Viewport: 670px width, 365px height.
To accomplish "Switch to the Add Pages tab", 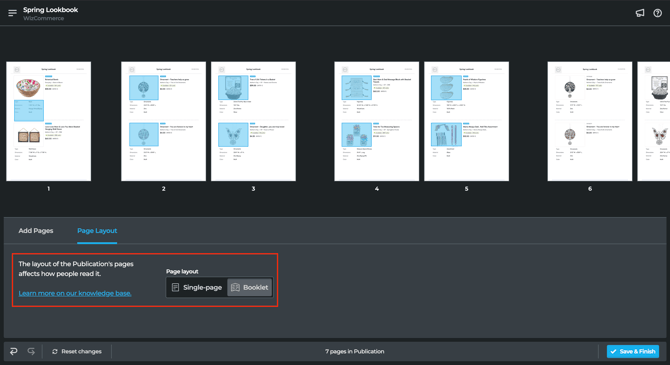I will pyautogui.click(x=36, y=230).
